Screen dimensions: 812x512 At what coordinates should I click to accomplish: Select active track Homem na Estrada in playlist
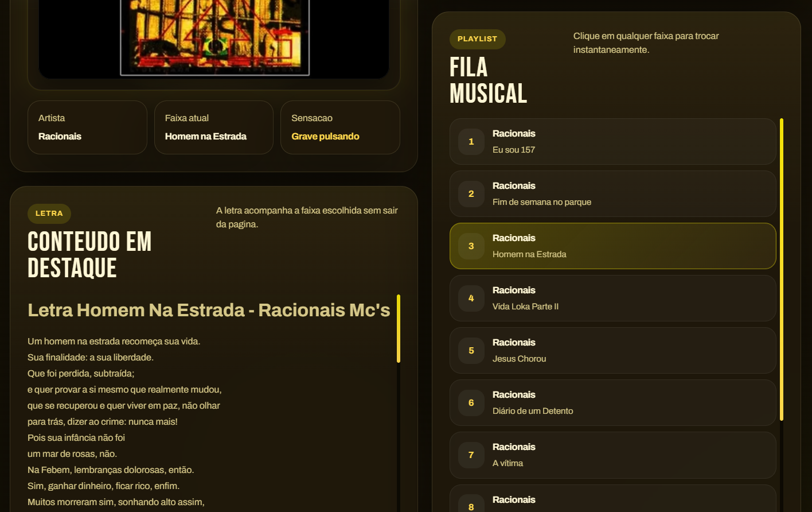pyautogui.click(x=612, y=246)
